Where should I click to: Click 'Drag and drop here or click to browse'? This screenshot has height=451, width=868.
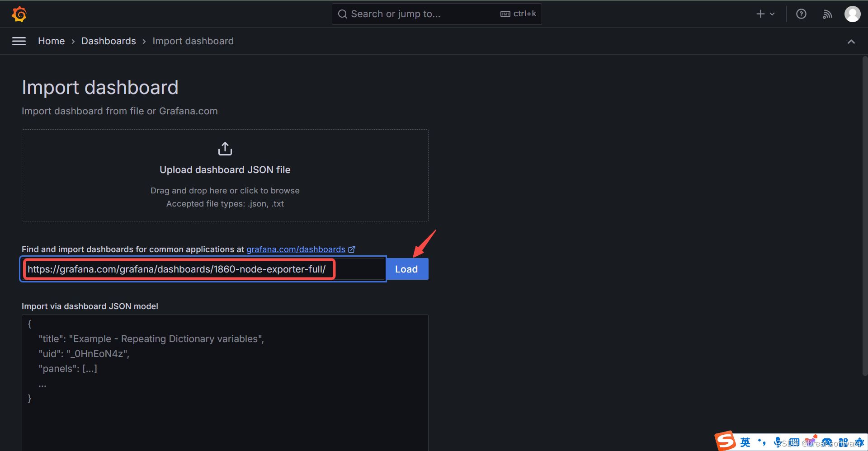[225, 191]
